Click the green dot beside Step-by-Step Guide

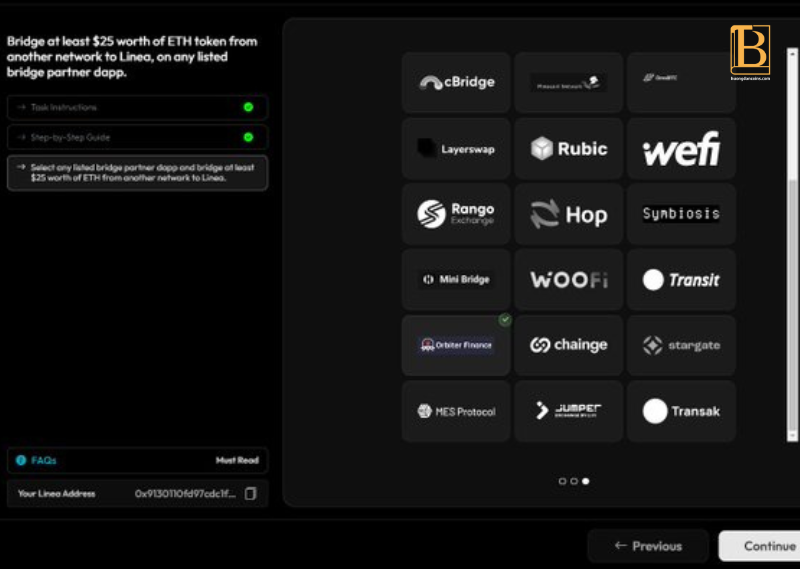(x=248, y=137)
